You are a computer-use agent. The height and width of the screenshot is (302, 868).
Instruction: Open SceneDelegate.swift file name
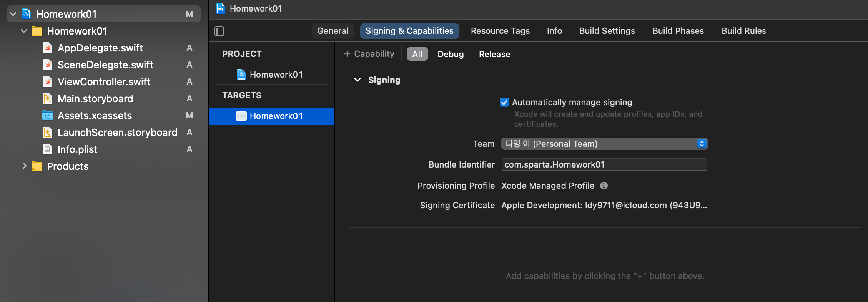pos(105,65)
